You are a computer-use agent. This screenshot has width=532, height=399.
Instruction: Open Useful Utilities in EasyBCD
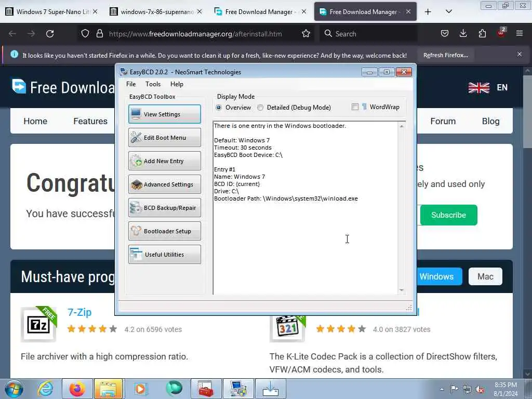pos(165,255)
